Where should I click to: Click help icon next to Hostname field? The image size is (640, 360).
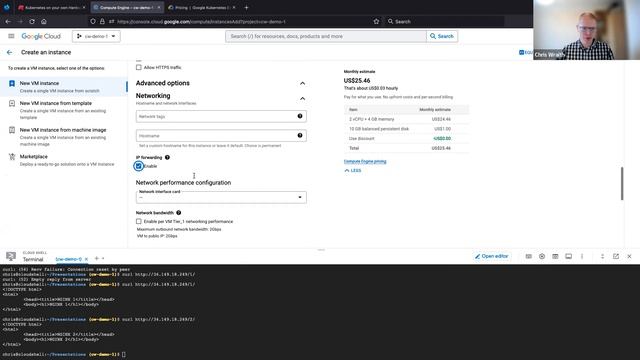pyautogui.click(x=300, y=136)
